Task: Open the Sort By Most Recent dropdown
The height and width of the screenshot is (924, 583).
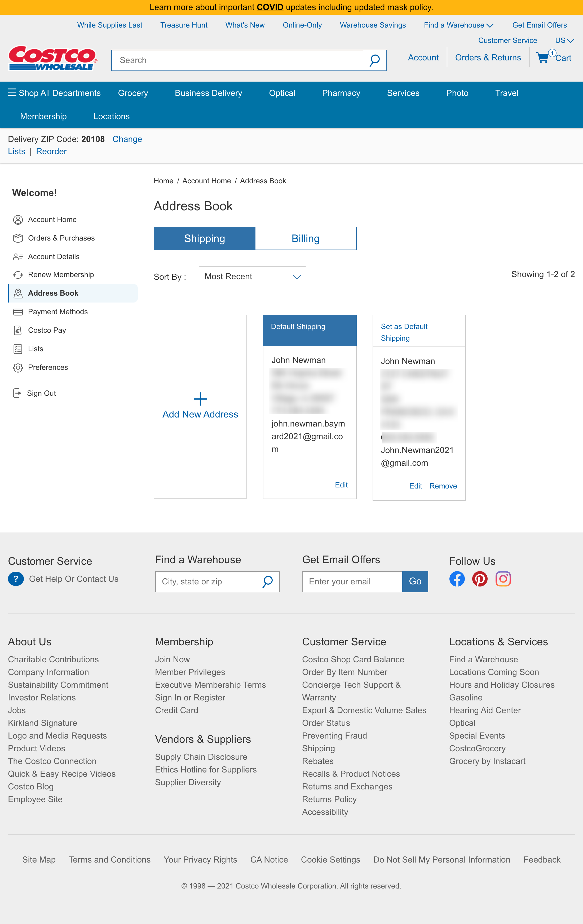Action: tap(252, 276)
